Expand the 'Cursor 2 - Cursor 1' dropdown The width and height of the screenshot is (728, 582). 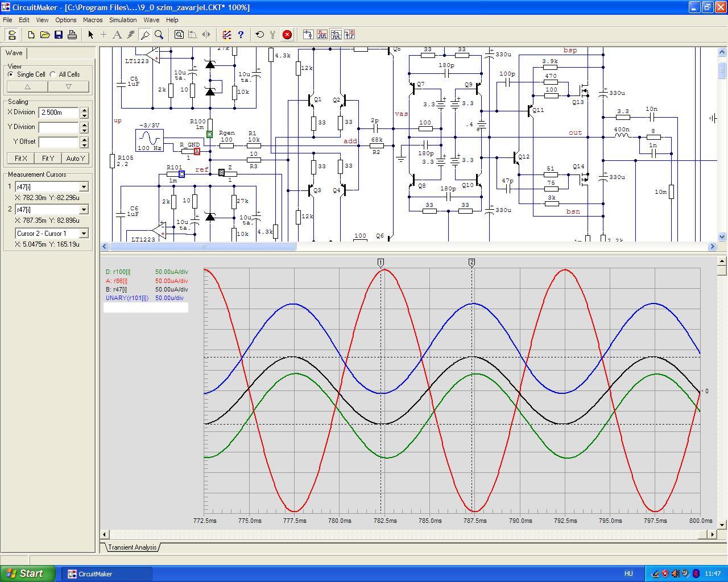click(x=84, y=233)
